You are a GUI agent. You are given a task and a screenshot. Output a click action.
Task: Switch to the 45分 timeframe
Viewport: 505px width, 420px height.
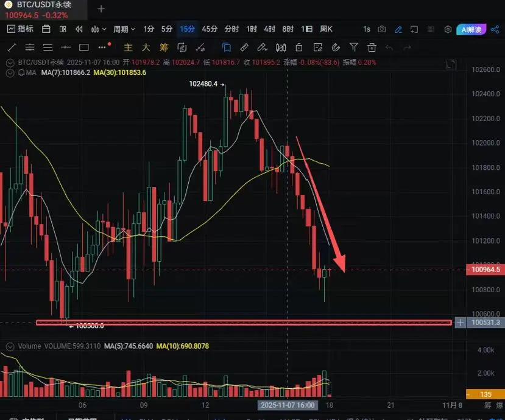click(x=210, y=29)
